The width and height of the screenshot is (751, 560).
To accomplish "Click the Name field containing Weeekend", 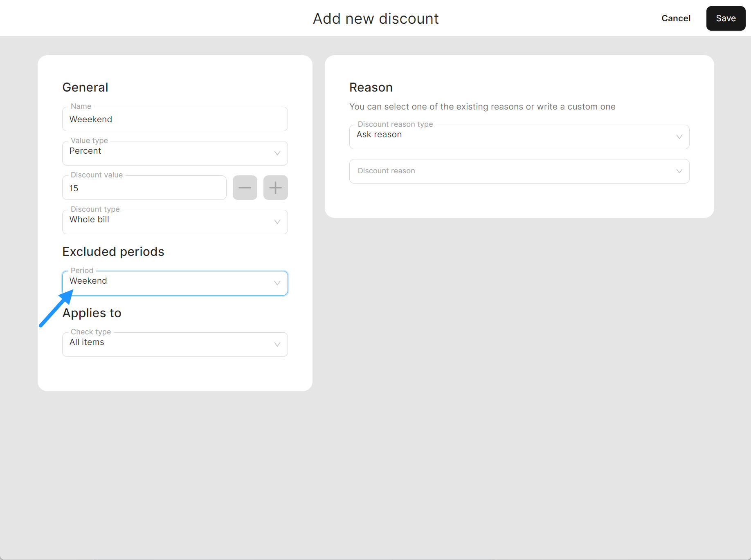I will click(x=175, y=119).
